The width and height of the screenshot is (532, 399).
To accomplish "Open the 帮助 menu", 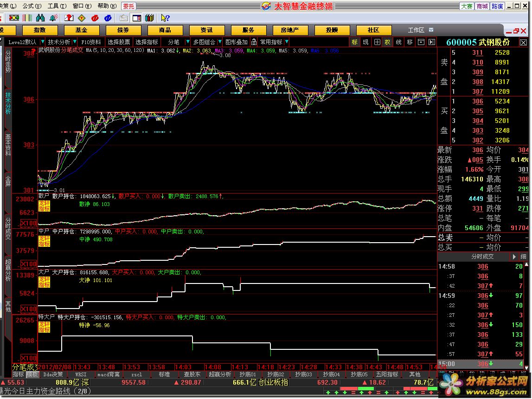I will coord(107,6).
